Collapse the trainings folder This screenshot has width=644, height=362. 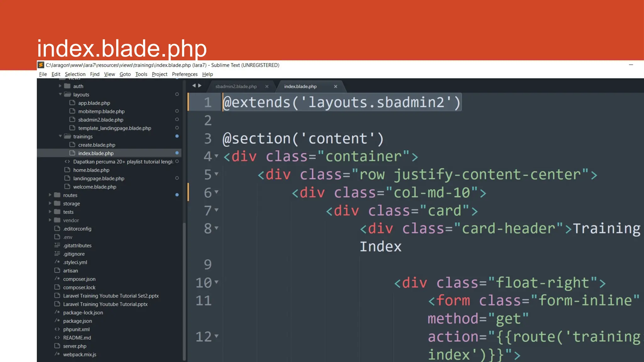pyautogui.click(x=60, y=136)
